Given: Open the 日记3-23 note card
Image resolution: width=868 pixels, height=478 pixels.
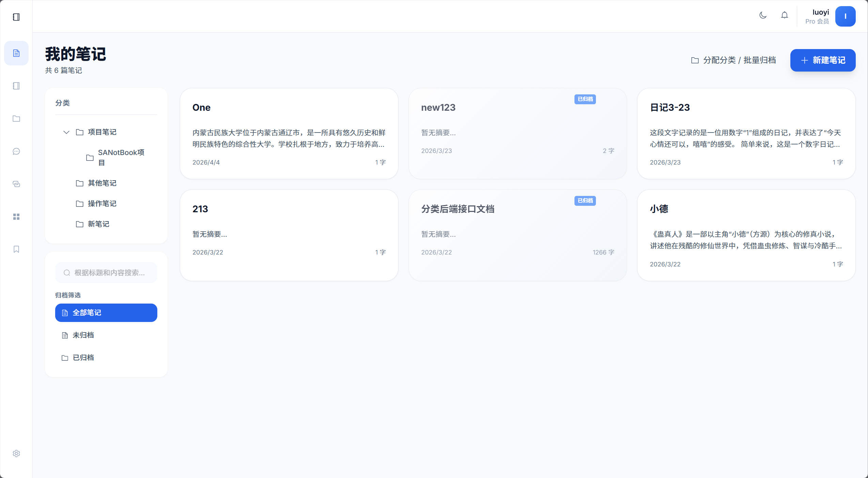Looking at the screenshot, I should (x=746, y=134).
